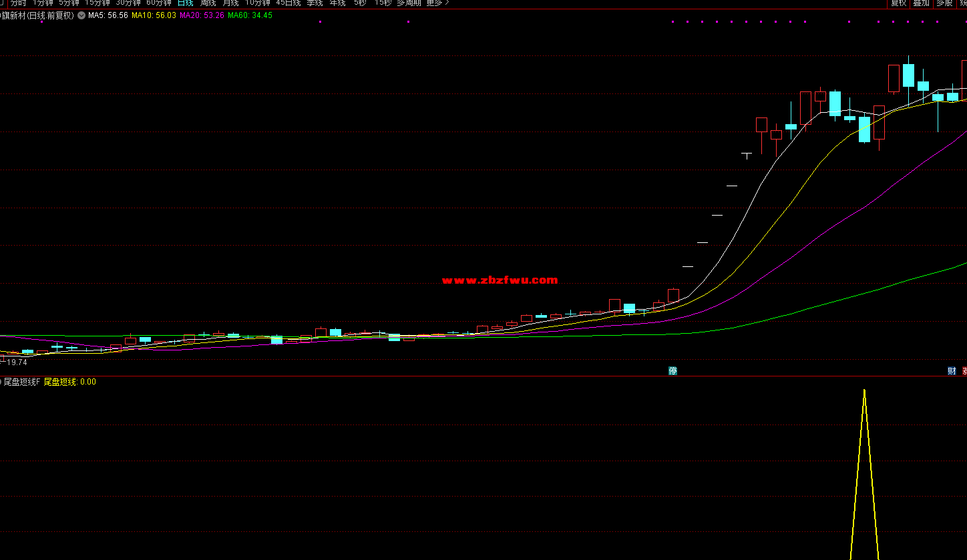Click the 尾盘短线F indicator name
967x560 pixels.
(x=22, y=382)
